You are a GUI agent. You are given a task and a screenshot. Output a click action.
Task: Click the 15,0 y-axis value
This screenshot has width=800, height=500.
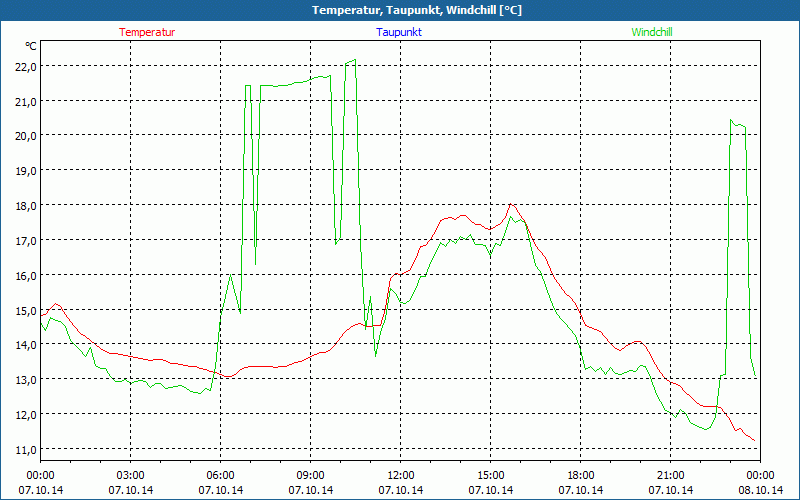[26, 310]
